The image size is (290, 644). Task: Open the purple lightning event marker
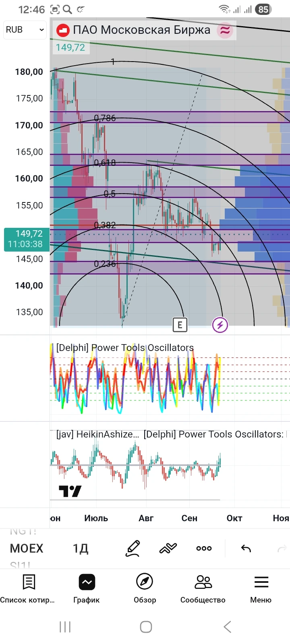pyautogui.click(x=220, y=325)
